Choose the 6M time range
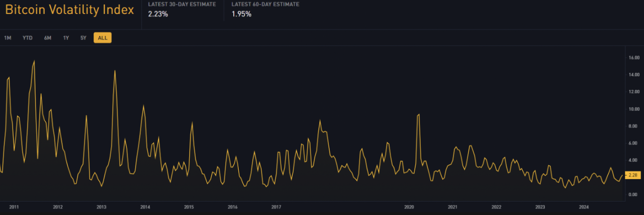The width and height of the screenshot is (644, 215). click(x=48, y=38)
